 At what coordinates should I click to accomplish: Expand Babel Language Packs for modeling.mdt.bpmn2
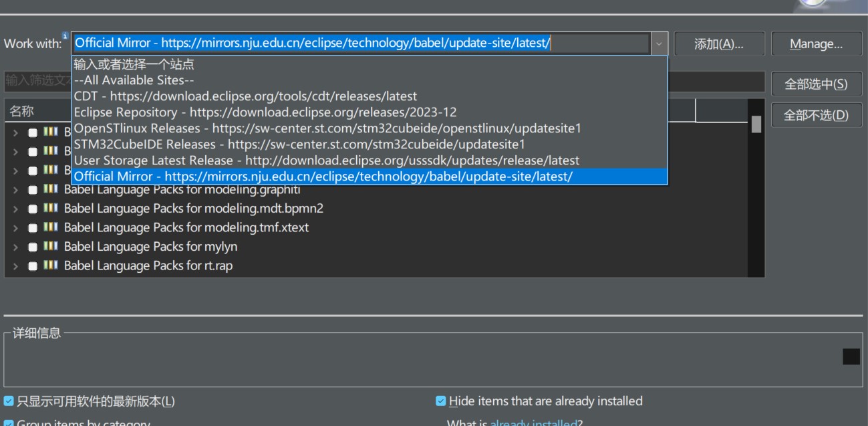15,209
